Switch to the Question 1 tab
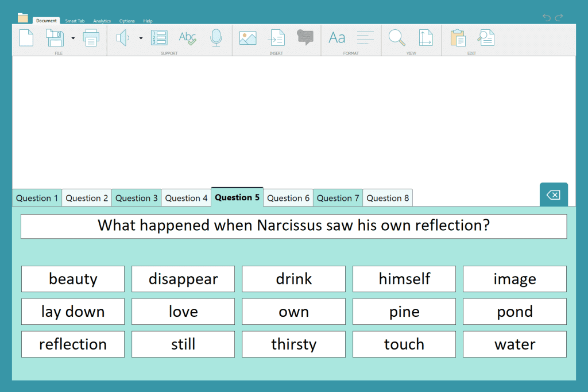The image size is (588, 392). [x=37, y=198]
